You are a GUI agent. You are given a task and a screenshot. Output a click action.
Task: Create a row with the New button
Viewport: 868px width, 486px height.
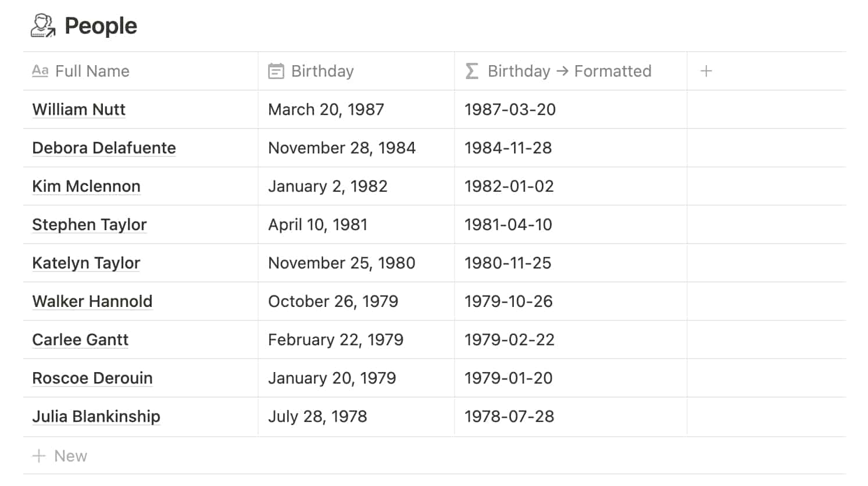70,456
